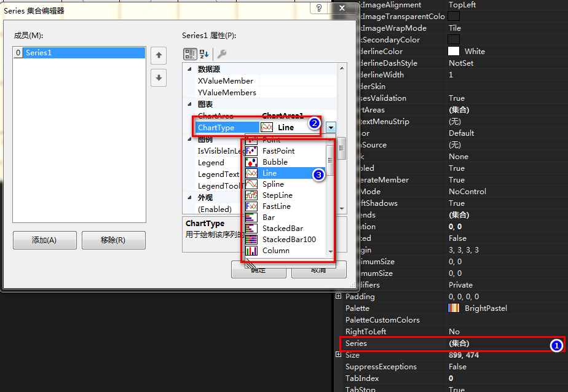Click the BrightPastel palette icon
568x392 pixels.
coord(454,308)
